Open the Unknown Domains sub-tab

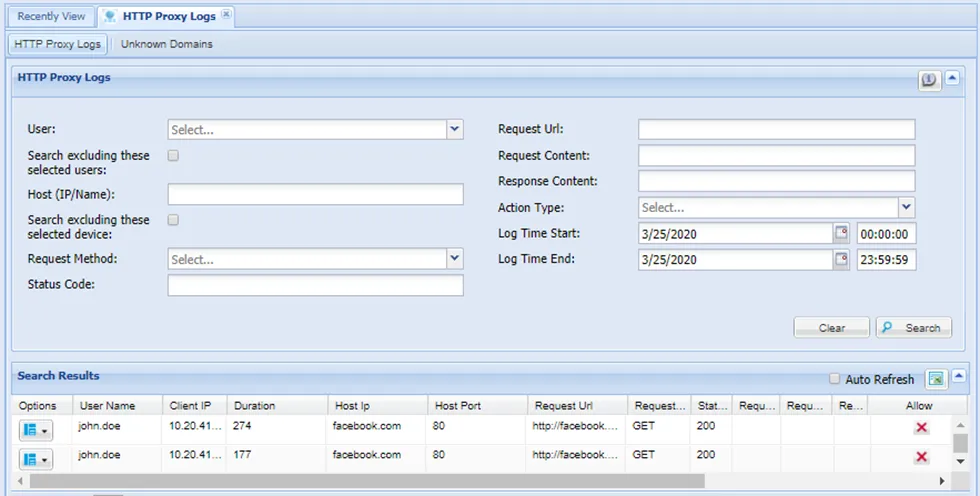(x=166, y=44)
